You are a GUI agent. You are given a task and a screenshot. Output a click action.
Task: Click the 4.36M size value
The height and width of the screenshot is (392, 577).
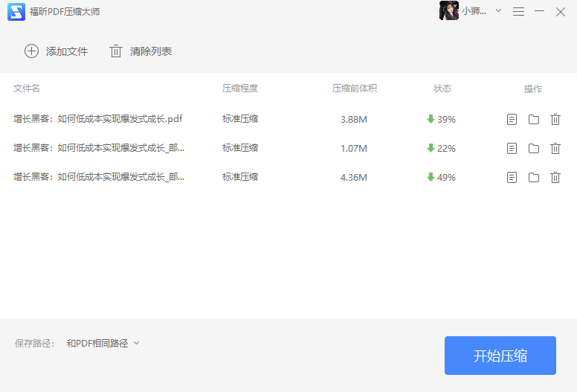354,178
